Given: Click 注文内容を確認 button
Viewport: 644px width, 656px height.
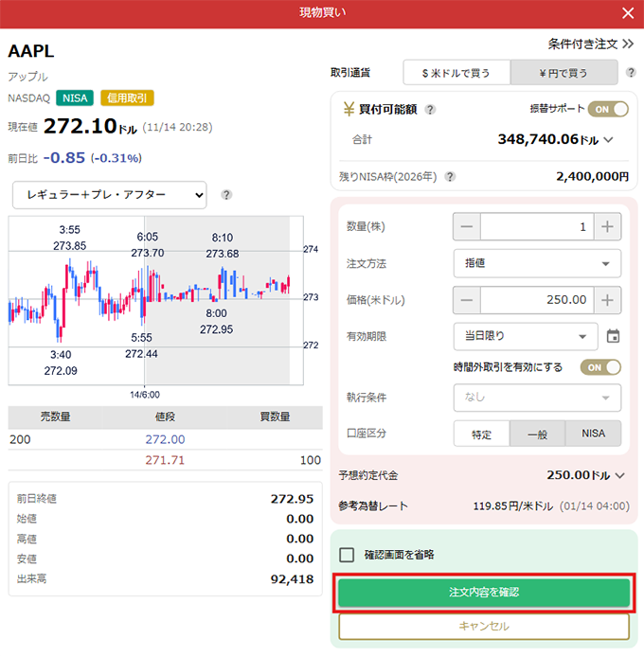Looking at the screenshot, I should 484,593.
